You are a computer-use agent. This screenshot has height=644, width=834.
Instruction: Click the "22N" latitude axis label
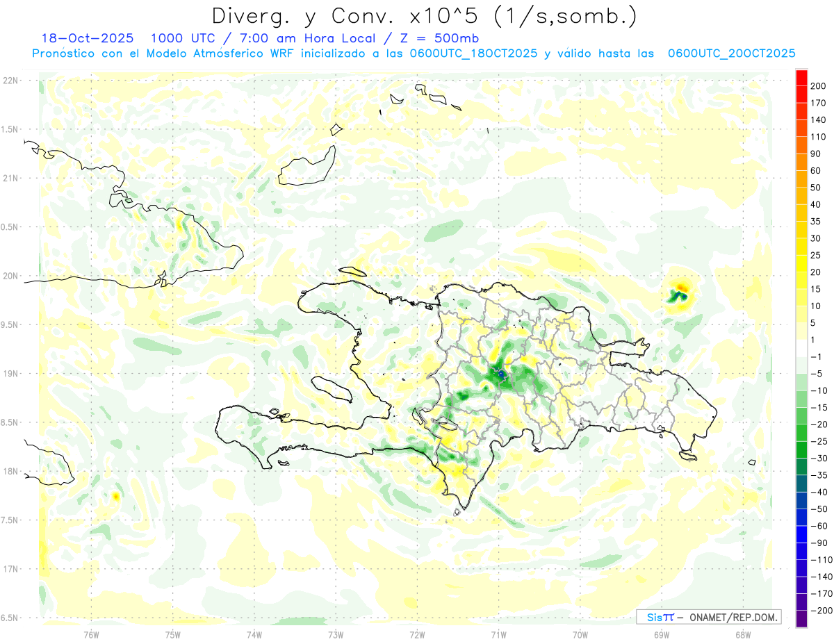pos(12,81)
